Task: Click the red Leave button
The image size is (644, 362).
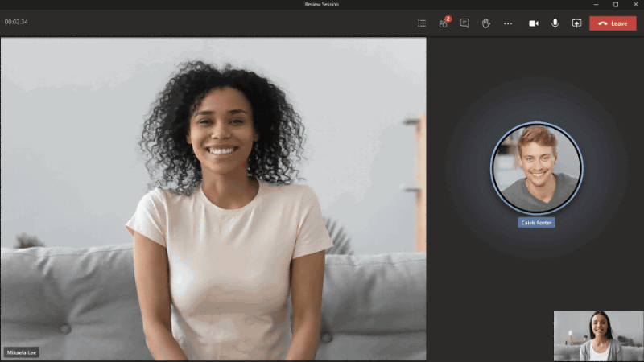Action: (613, 23)
